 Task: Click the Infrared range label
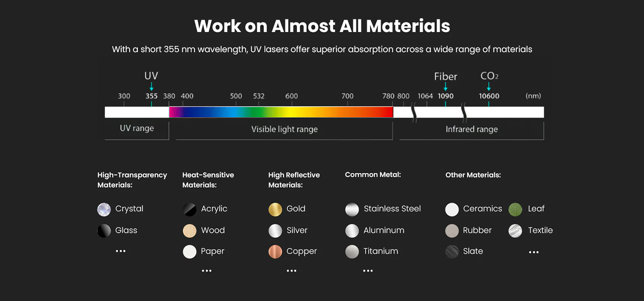point(471,129)
